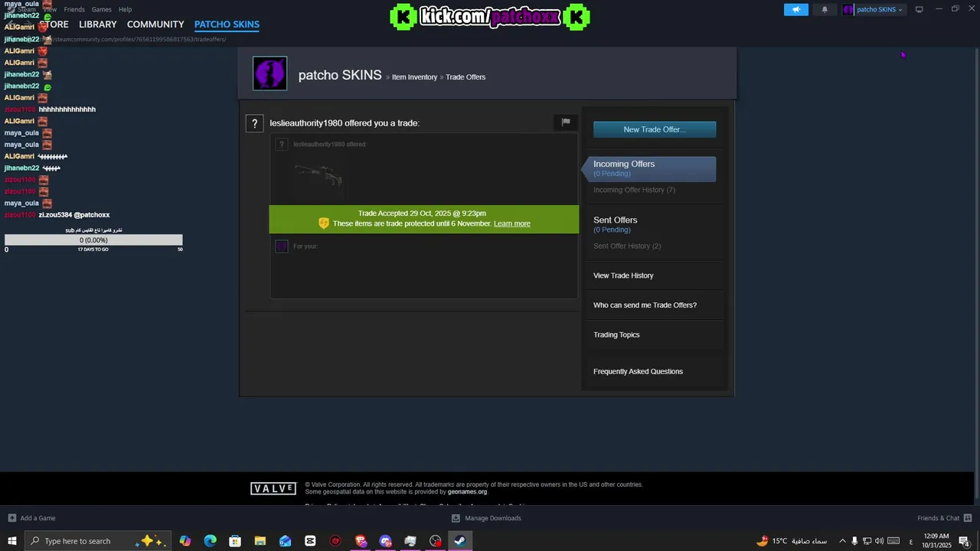The width and height of the screenshot is (980, 551).
Task: Open File Explorer from the taskbar
Action: pyautogui.click(x=260, y=541)
